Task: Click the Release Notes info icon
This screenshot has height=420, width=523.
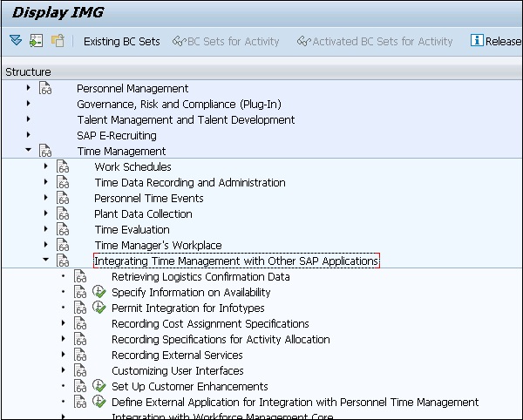Action: coord(477,41)
